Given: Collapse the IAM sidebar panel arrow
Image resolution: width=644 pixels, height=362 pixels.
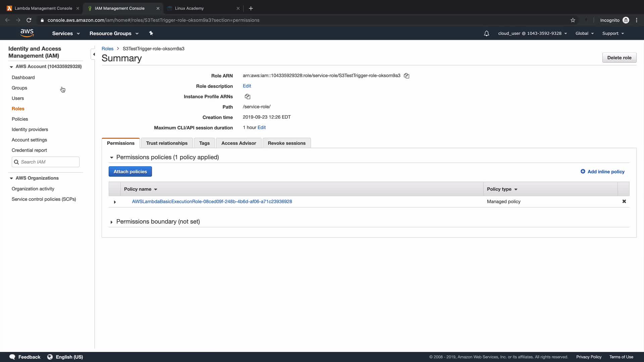Looking at the screenshot, I should tap(94, 54).
